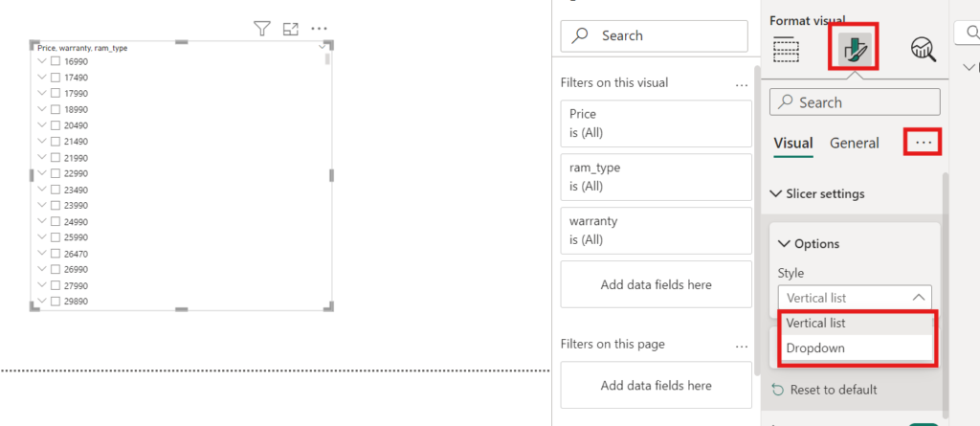
Task: Click the filter funnel icon above slicer
Action: pyautogui.click(x=262, y=28)
